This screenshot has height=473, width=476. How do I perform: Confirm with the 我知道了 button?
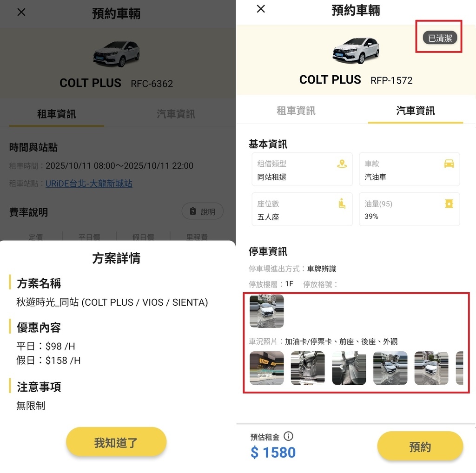click(116, 443)
